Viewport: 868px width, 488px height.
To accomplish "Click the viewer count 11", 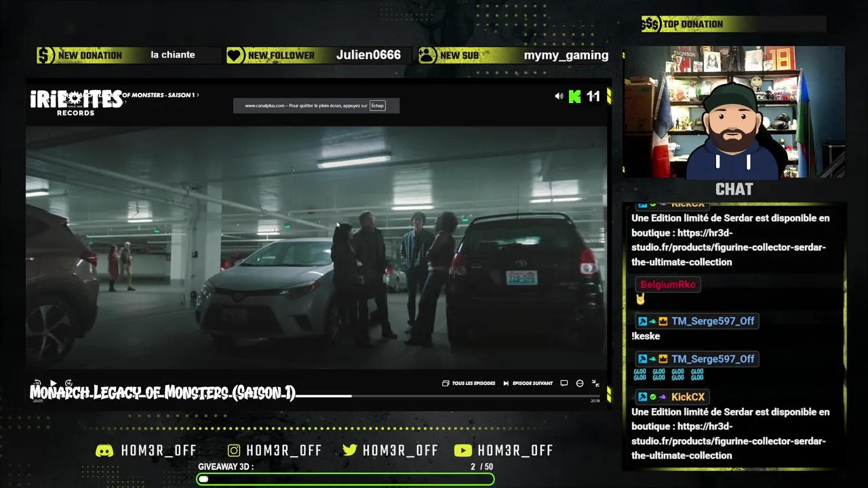I will 593,96.
